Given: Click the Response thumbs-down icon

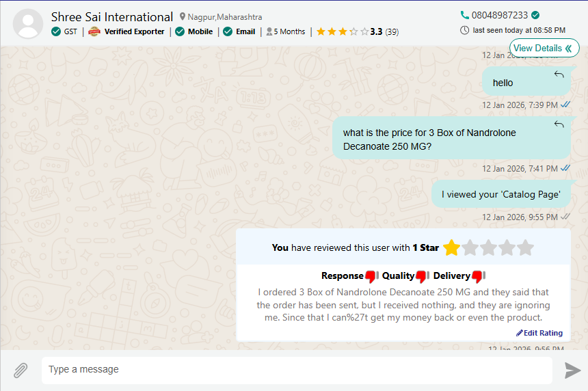Looking at the screenshot, I should tap(371, 276).
